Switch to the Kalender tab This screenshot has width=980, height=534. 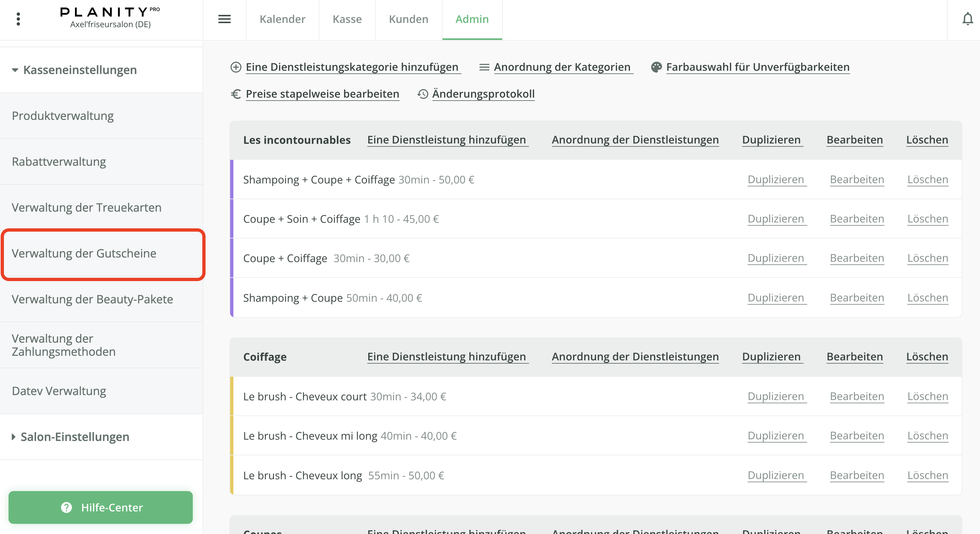tap(282, 19)
